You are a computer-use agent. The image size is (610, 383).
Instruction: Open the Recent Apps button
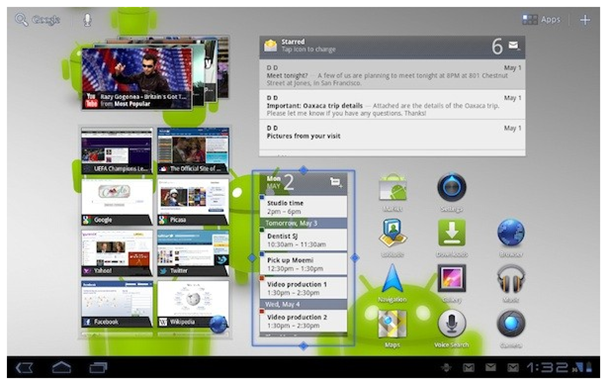[98, 368]
